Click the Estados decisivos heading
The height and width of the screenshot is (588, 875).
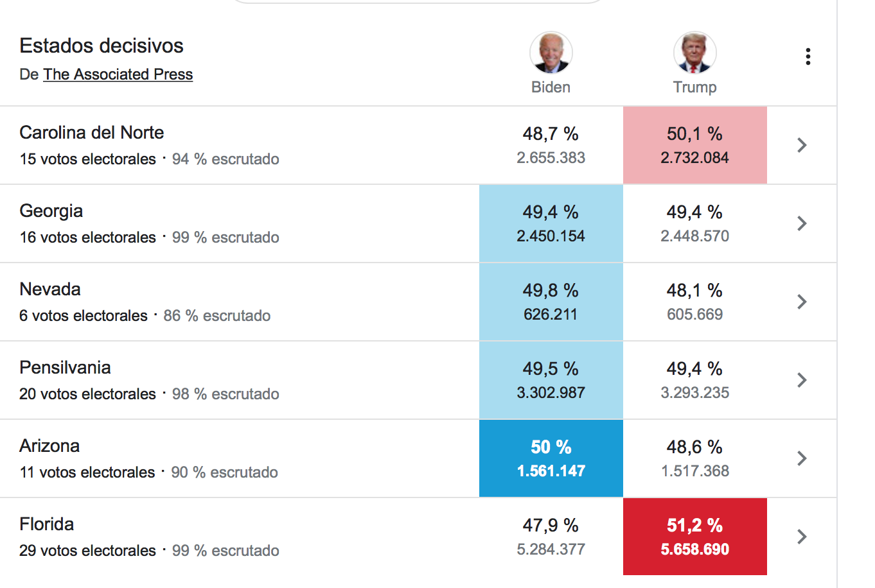tap(102, 46)
